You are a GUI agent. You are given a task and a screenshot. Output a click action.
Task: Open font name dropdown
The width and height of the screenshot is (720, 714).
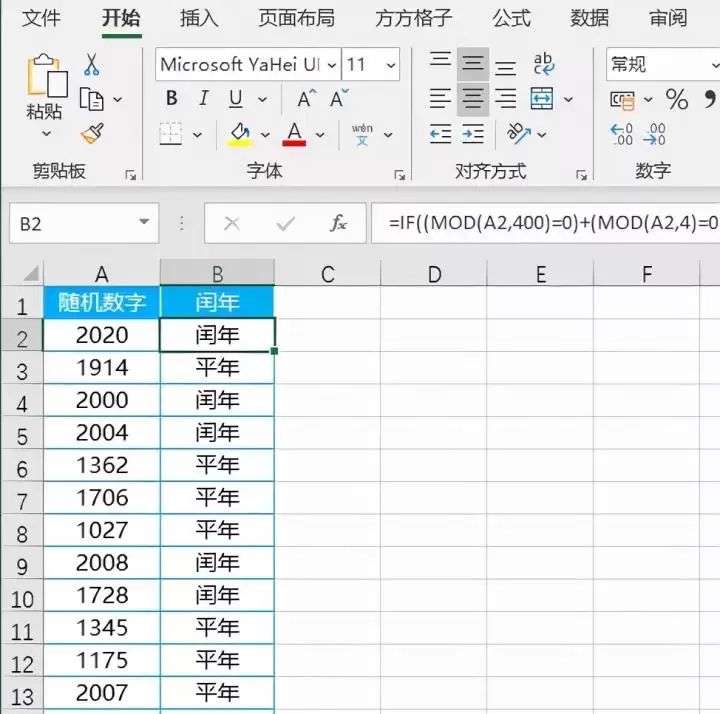[x=332, y=65]
